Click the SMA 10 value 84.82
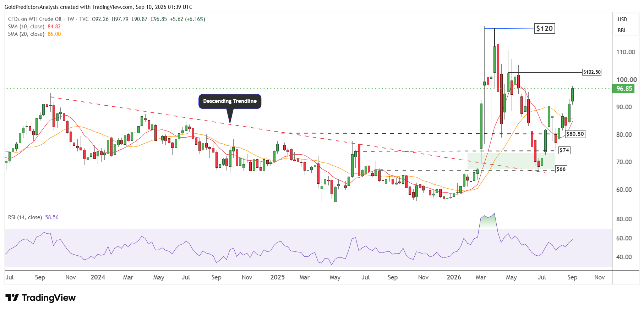Viewport: 644px width, 311px height. [x=54, y=27]
